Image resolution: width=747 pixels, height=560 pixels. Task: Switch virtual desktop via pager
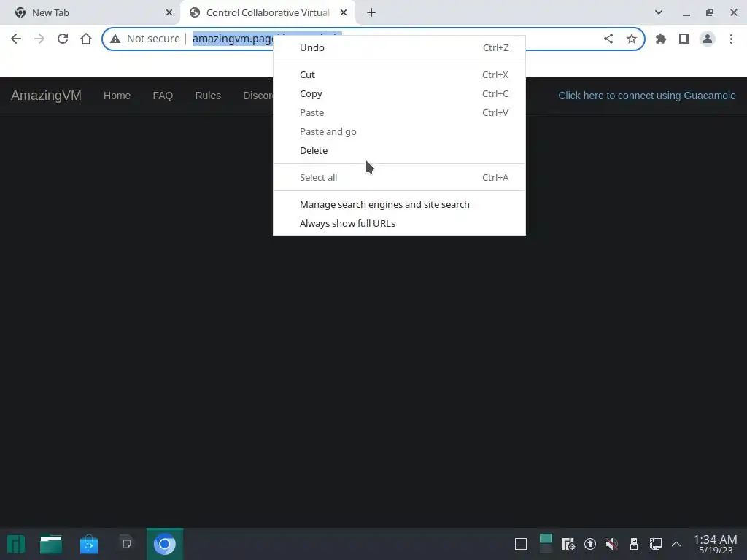[546, 544]
